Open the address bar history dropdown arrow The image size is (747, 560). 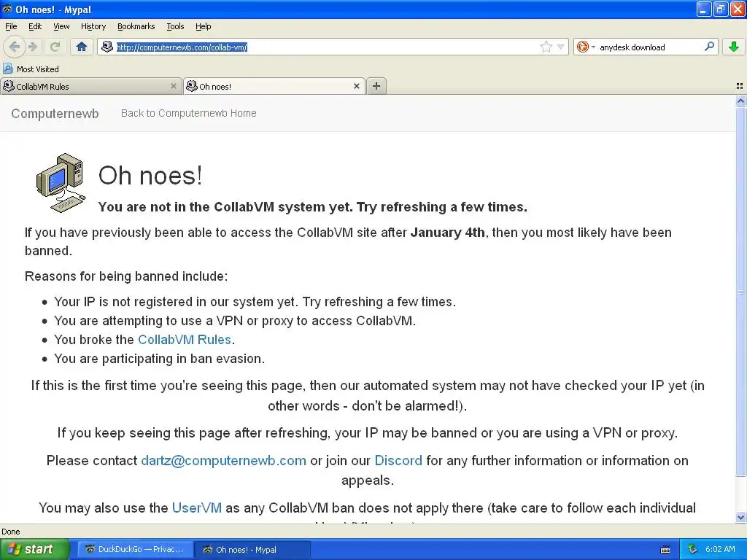point(561,47)
